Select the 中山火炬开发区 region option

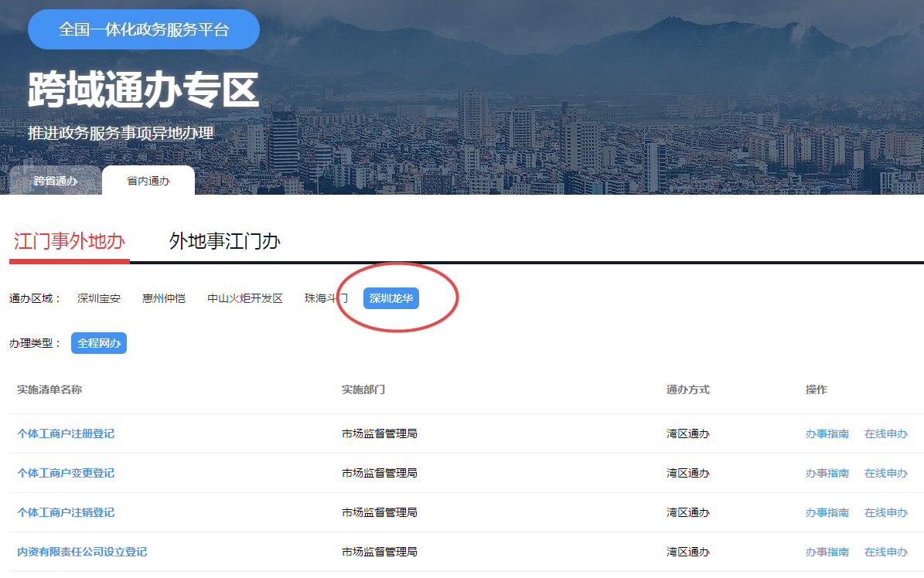[x=245, y=298]
